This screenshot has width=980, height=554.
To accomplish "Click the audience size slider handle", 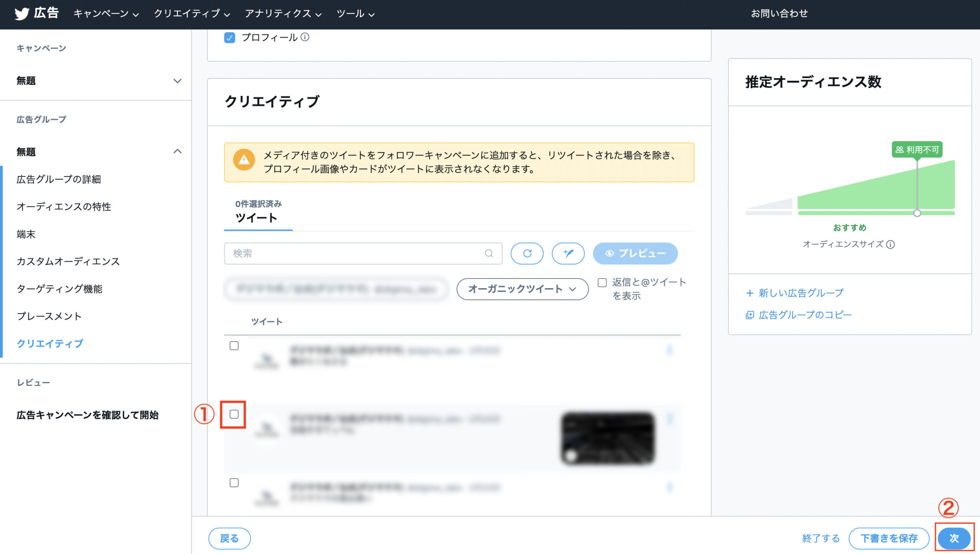I will pyautogui.click(x=917, y=213).
